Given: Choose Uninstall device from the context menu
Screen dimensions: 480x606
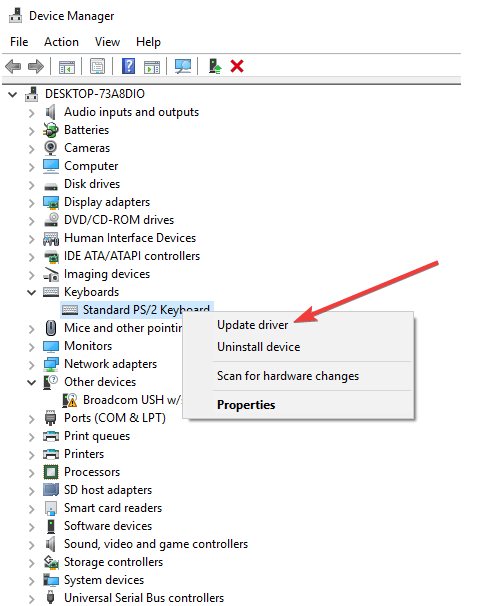Looking at the screenshot, I should [259, 347].
